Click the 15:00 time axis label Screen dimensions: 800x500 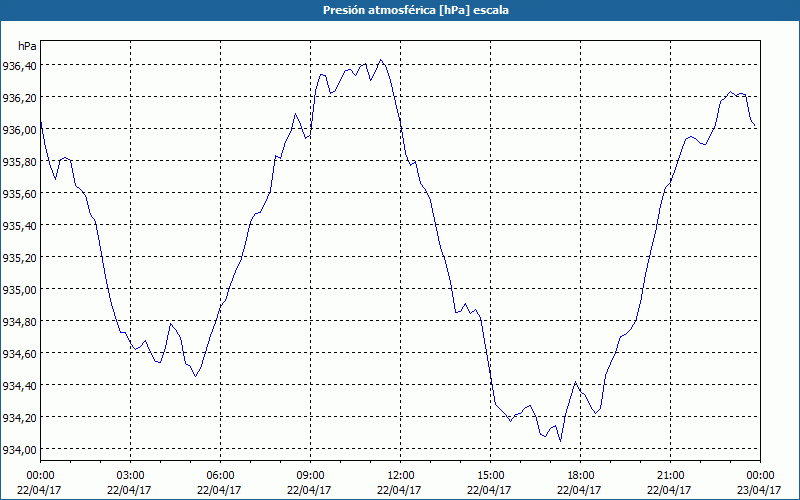click(x=490, y=476)
